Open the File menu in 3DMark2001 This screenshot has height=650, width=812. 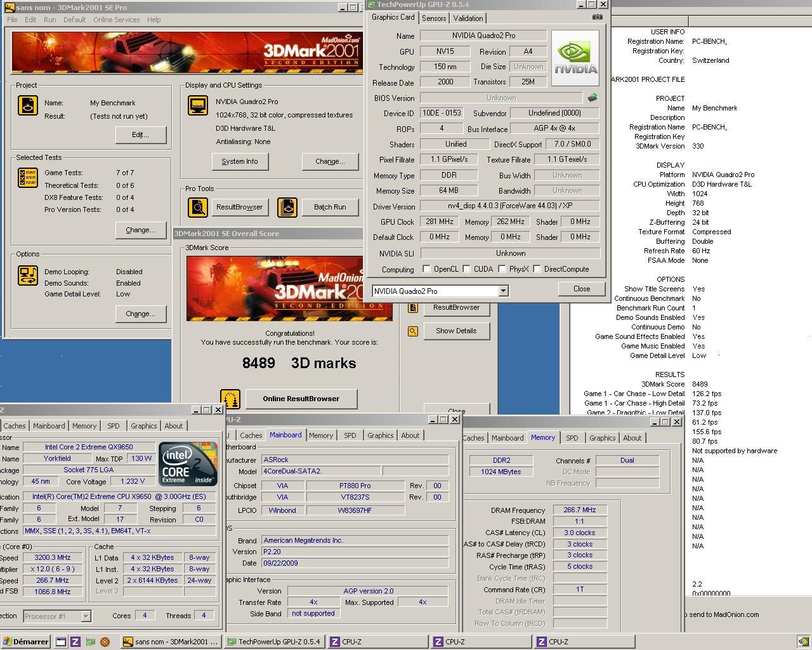click(x=12, y=20)
